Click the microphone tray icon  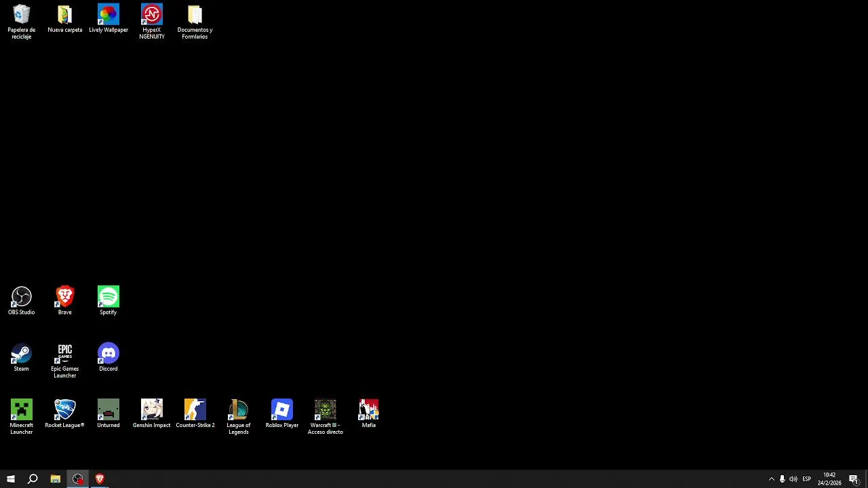782,479
